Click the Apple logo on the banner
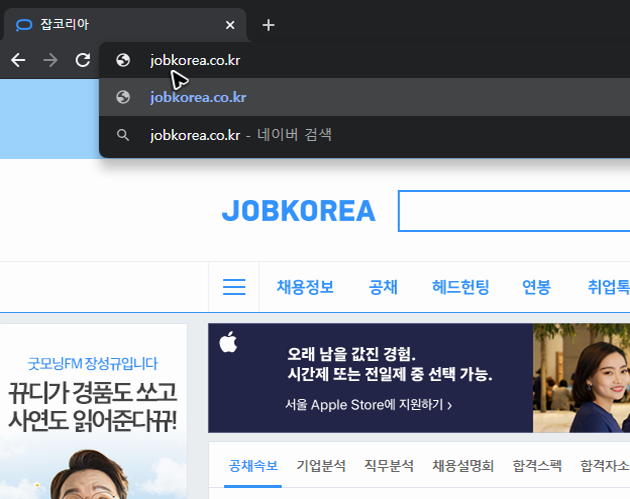This screenshot has width=630, height=499. [x=228, y=342]
